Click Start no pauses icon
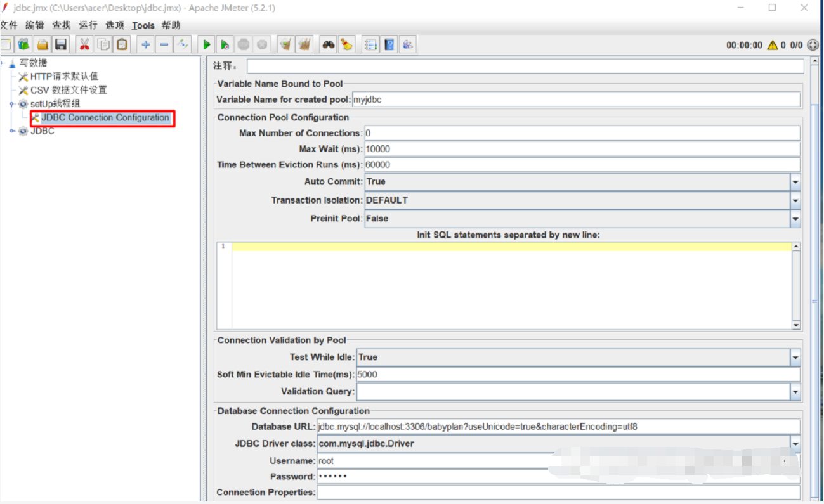The image size is (824, 504). pyautogui.click(x=225, y=44)
